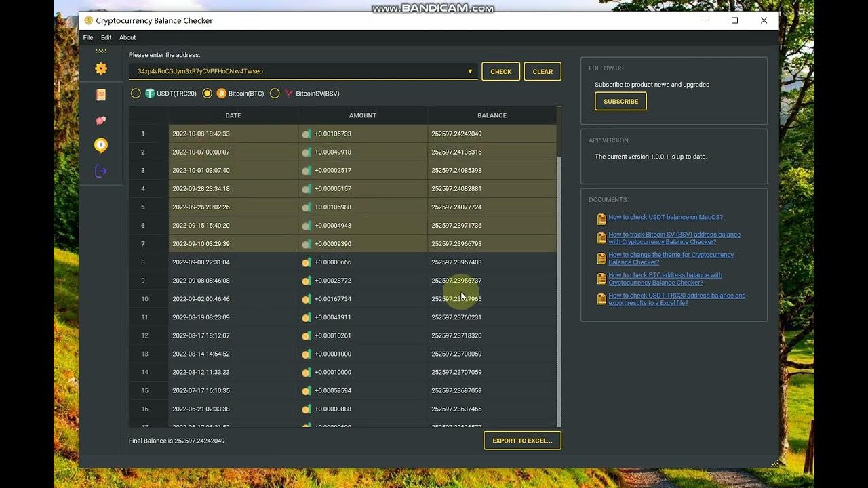
Task: Open the File menu
Action: [88, 37]
